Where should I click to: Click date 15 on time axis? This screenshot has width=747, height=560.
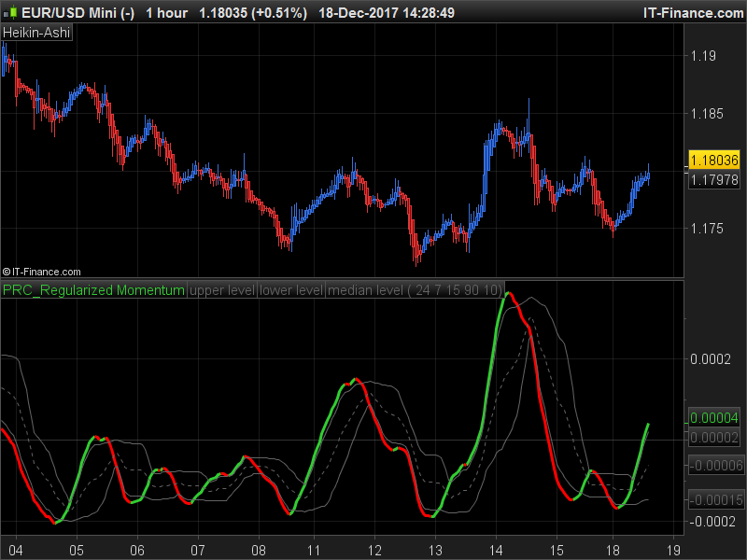point(557,551)
